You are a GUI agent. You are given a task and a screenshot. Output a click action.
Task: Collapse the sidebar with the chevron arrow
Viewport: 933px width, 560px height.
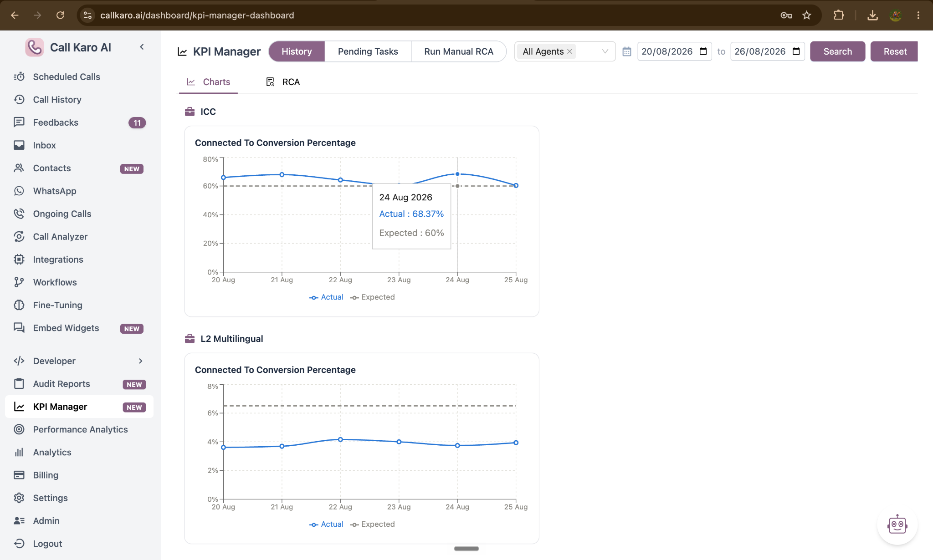(142, 47)
